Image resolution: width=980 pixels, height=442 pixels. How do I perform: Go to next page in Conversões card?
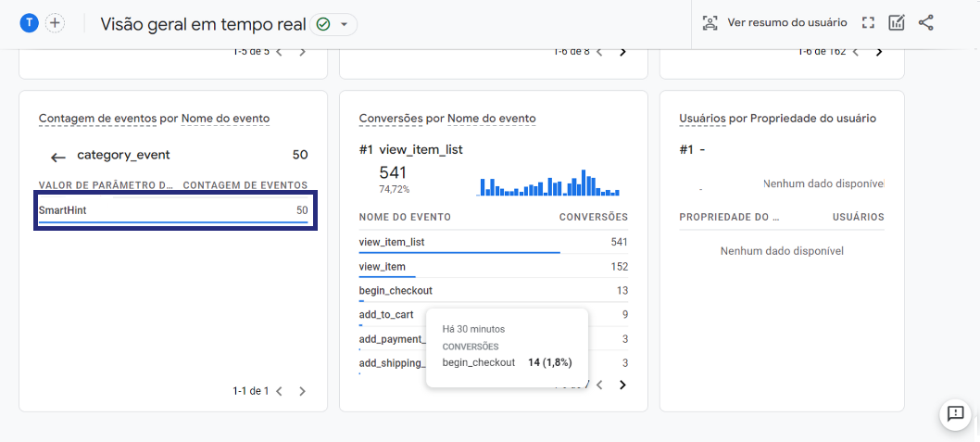(x=622, y=385)
